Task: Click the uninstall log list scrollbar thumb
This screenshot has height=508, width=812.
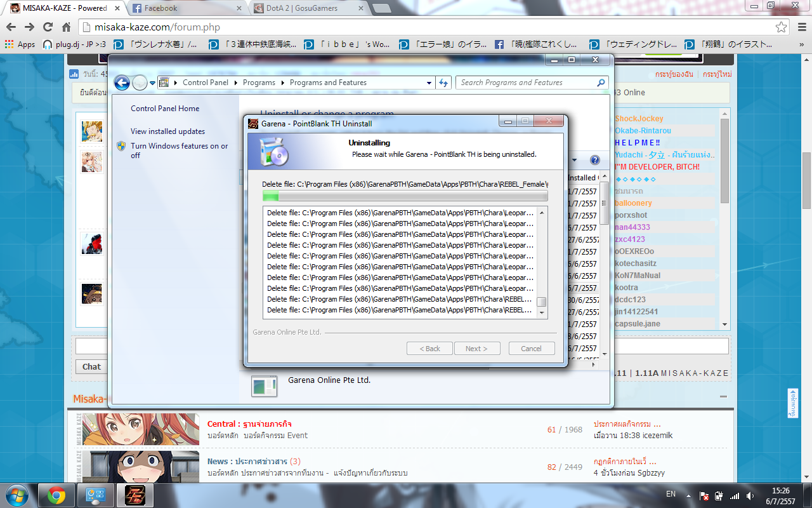Action: point(541,302)
